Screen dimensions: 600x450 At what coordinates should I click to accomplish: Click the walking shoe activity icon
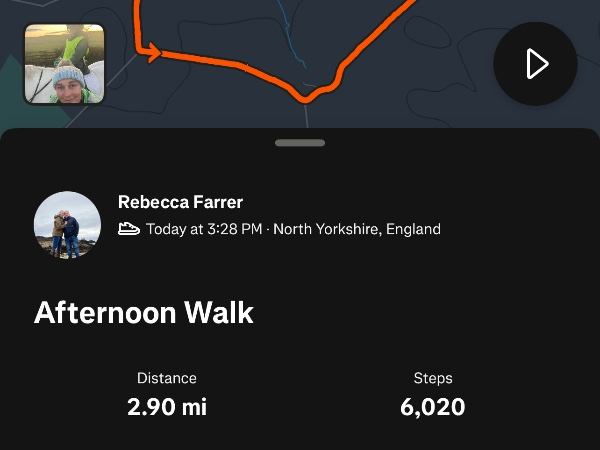pyautogui.click(x=129, y=229)
